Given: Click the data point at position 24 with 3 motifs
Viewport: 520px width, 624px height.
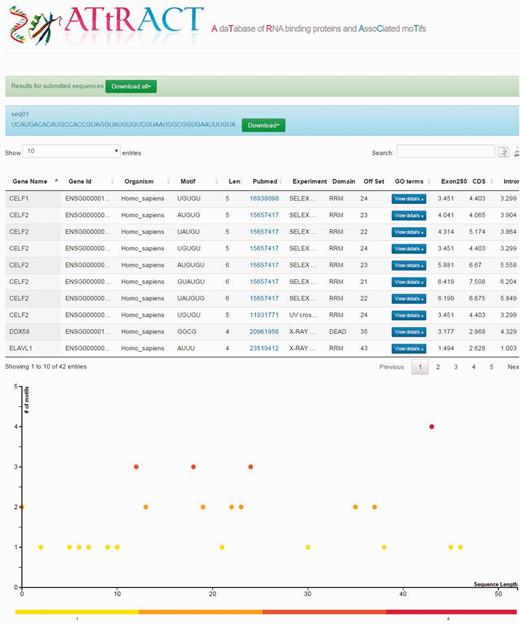Looking at the screenshot, I should point(250,467).
